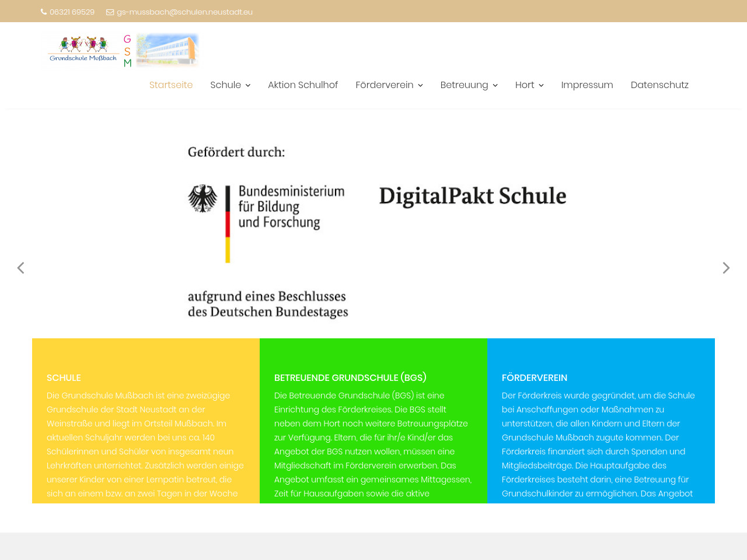Viewport: 747px width, 560px height.
Task: Click the phone icon in top bar
Action: 44,12
